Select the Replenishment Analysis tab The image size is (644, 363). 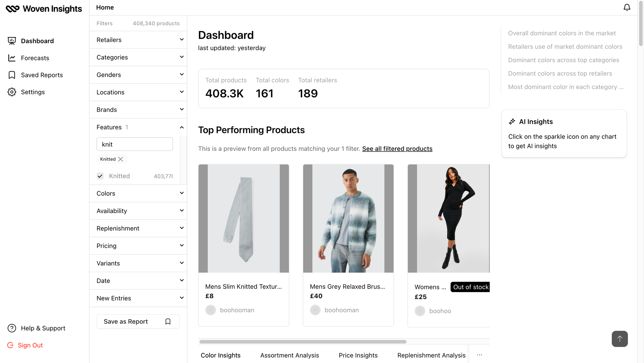pyautogui.click(x=431, y=355)
